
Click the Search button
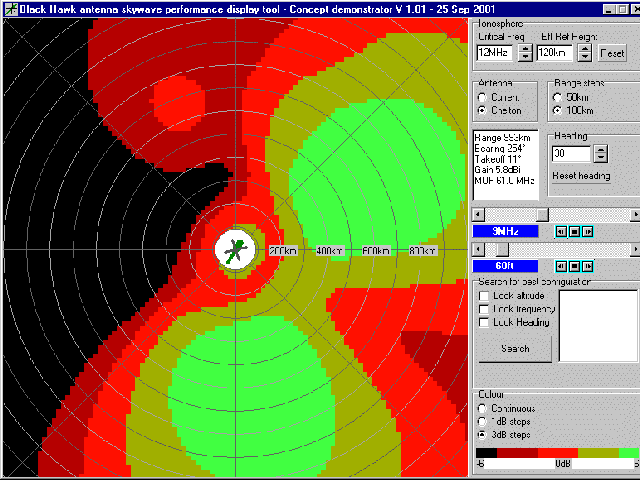coord(515,349)
